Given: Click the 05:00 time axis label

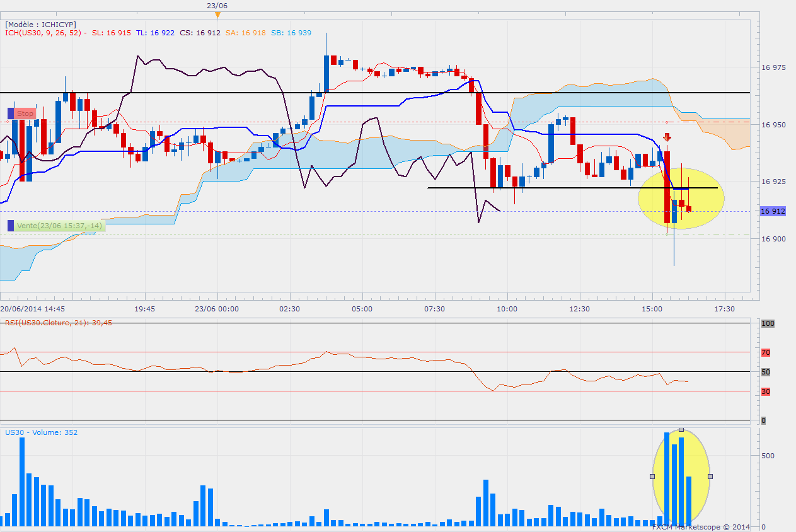Looking at the screenshot, I should tap(362, 309).
